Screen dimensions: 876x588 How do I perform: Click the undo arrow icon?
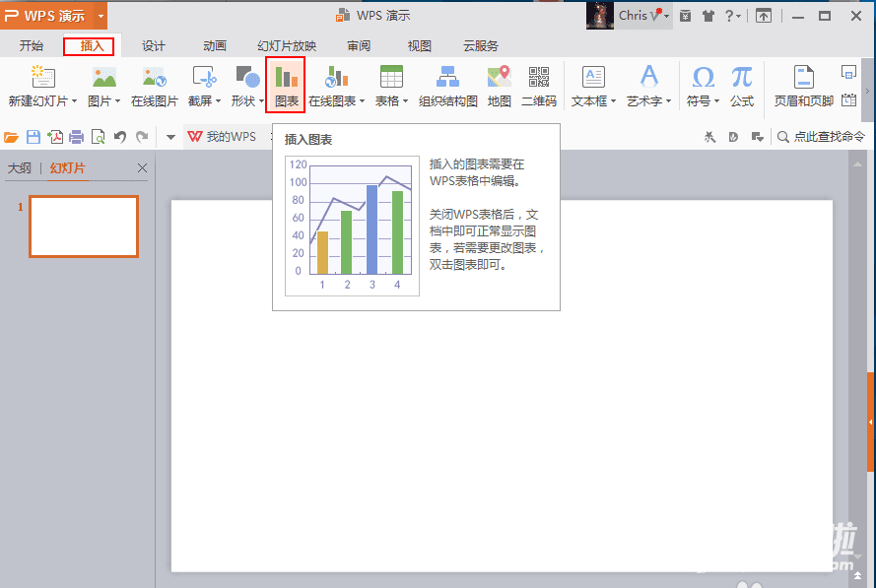click(x=120, y=137)
